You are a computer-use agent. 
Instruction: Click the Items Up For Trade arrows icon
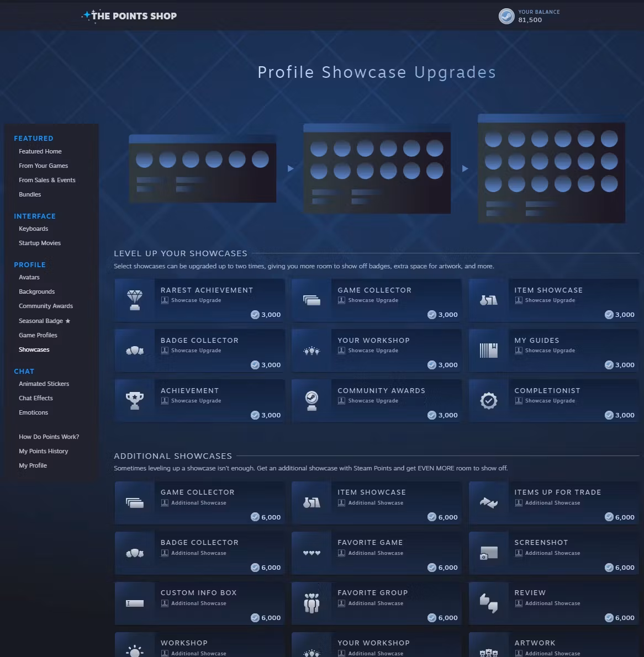coord(489,502)
